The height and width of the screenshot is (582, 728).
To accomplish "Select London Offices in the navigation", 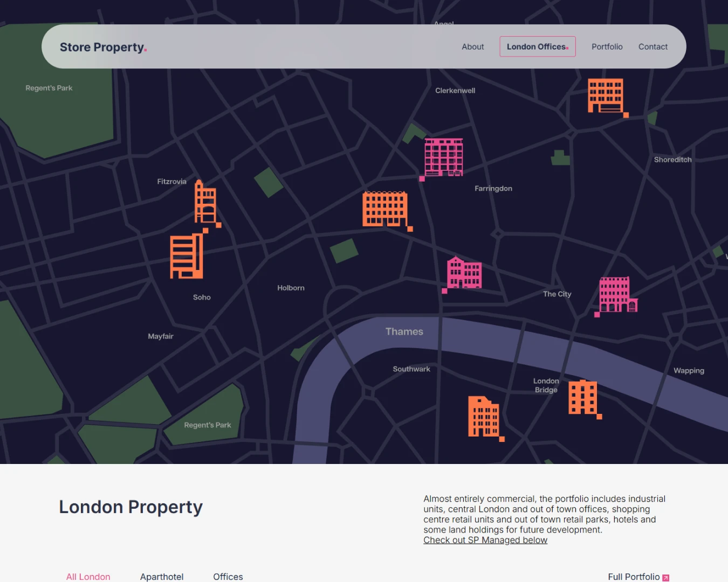I will tap(537, 47).
